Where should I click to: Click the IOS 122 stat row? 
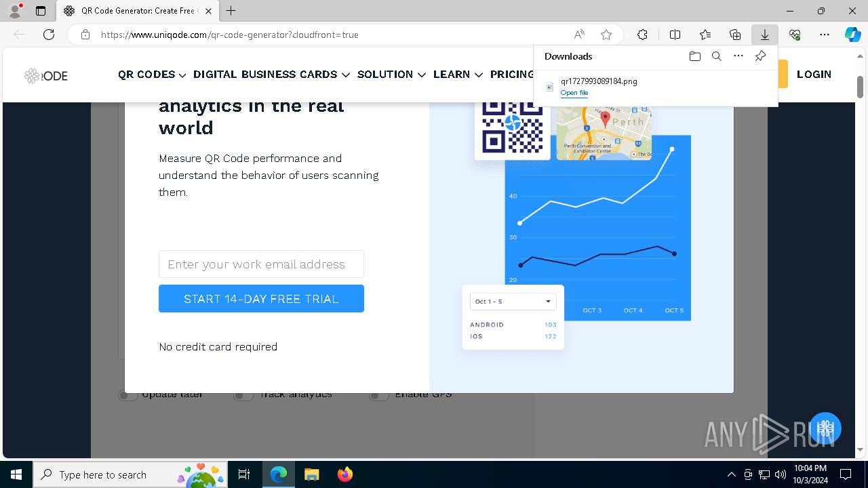[x=513, y=336]
